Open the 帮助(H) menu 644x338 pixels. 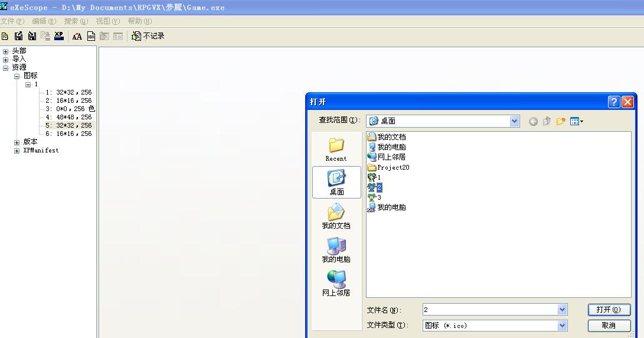coord(140,21)
